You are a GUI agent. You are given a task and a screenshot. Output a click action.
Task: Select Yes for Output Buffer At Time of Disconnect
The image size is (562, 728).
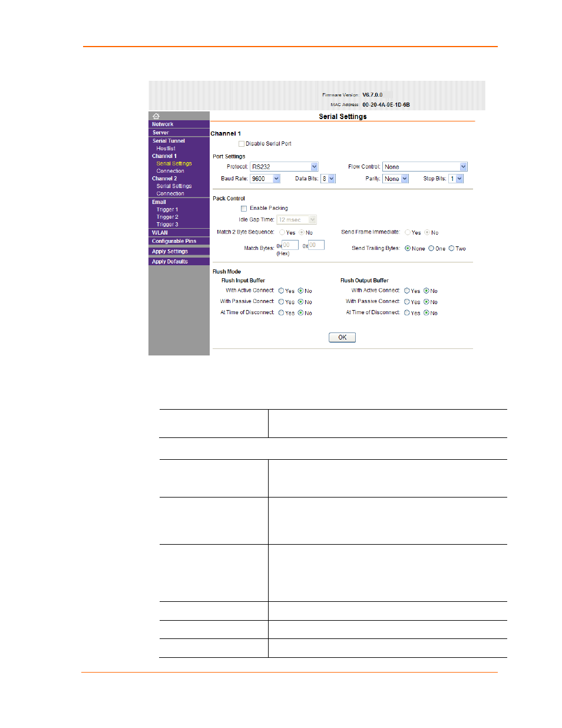click(407, 314)
